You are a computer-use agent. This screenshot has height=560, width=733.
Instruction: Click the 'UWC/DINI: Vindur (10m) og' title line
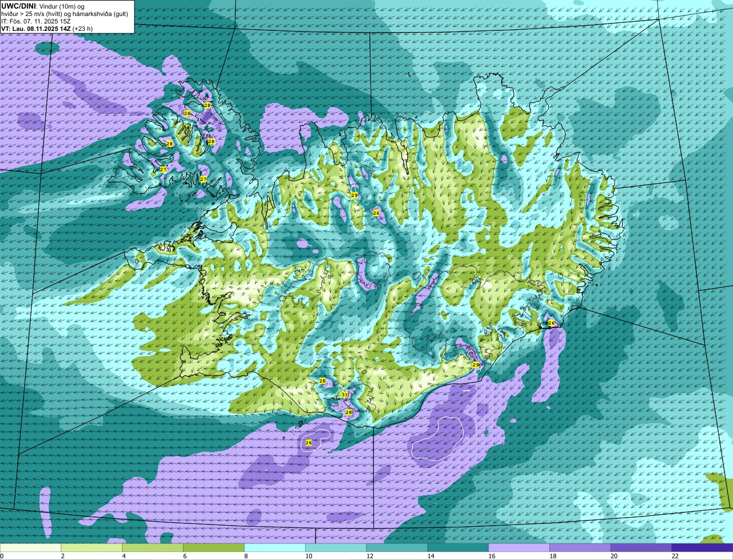point(43,6)
